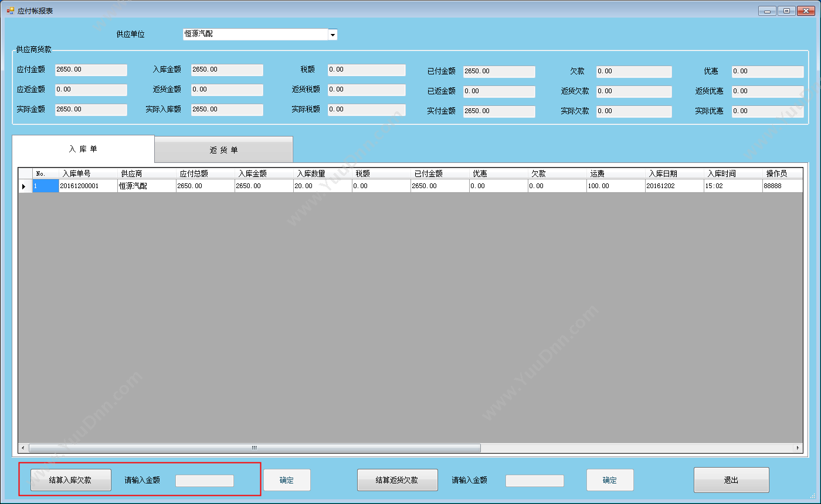Click the 应付总额 column header

205,174
